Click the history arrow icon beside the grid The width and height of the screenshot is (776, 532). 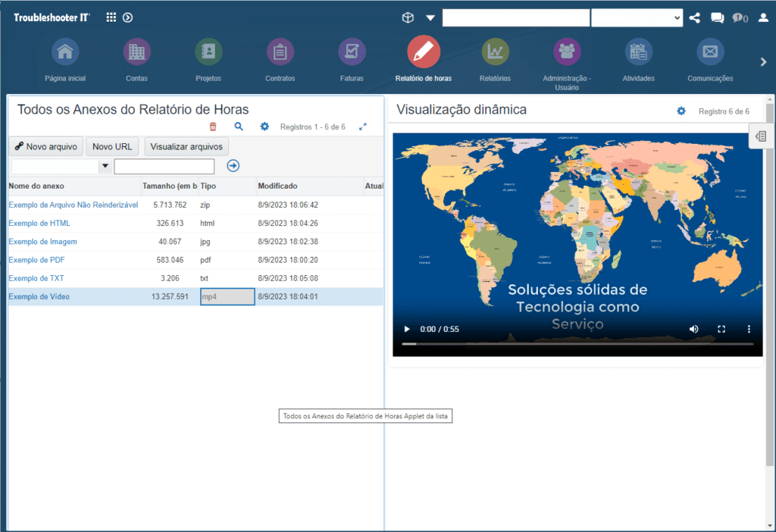(x=127, y=18)
